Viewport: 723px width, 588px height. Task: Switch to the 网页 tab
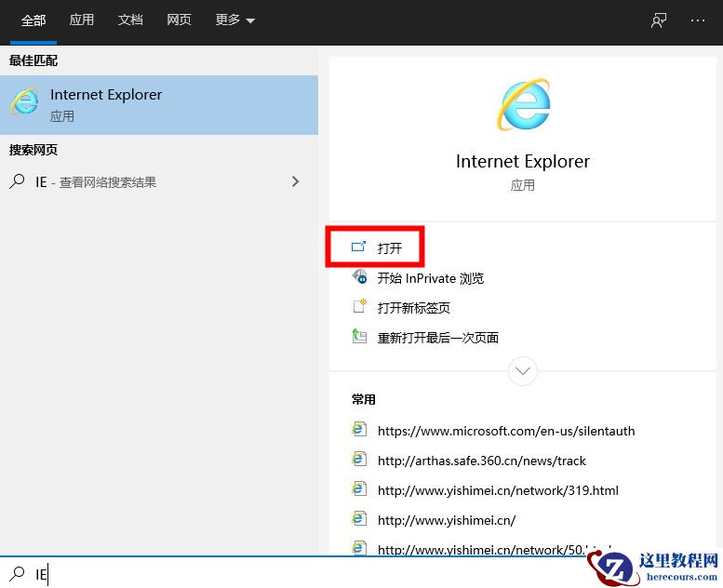click(179, 20)
